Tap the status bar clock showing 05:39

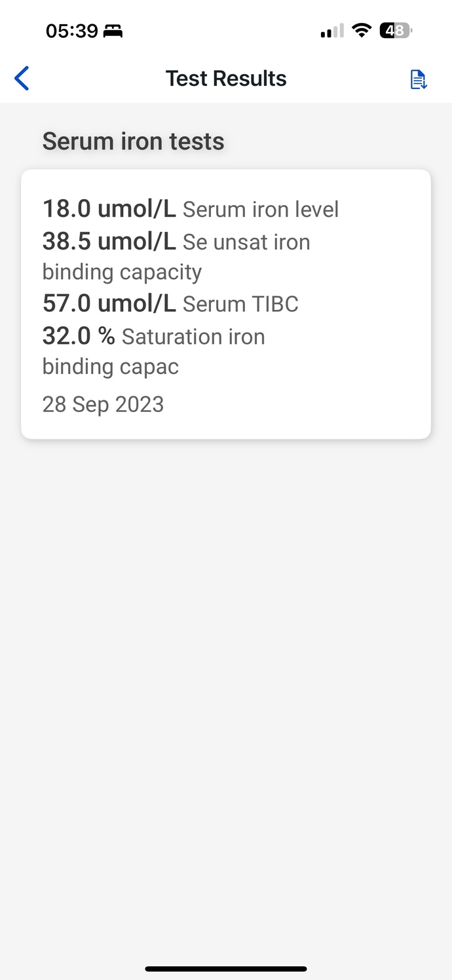click(72, 30)
